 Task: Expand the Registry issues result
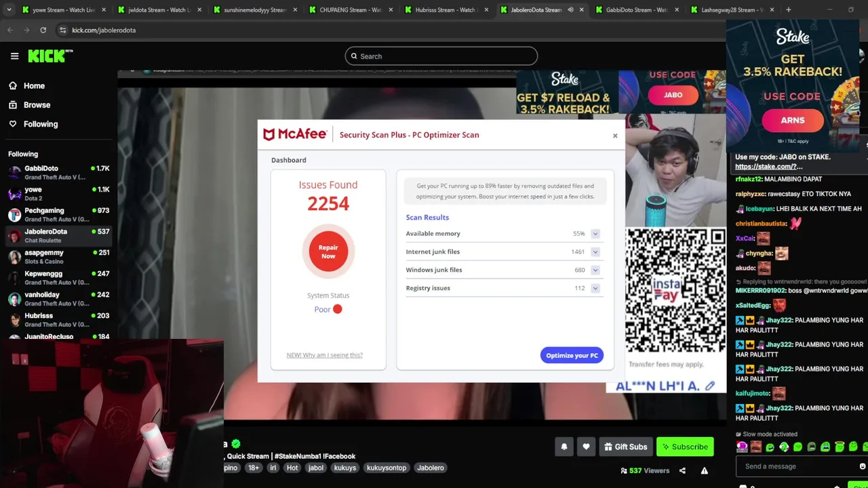(x=595, y=288)
